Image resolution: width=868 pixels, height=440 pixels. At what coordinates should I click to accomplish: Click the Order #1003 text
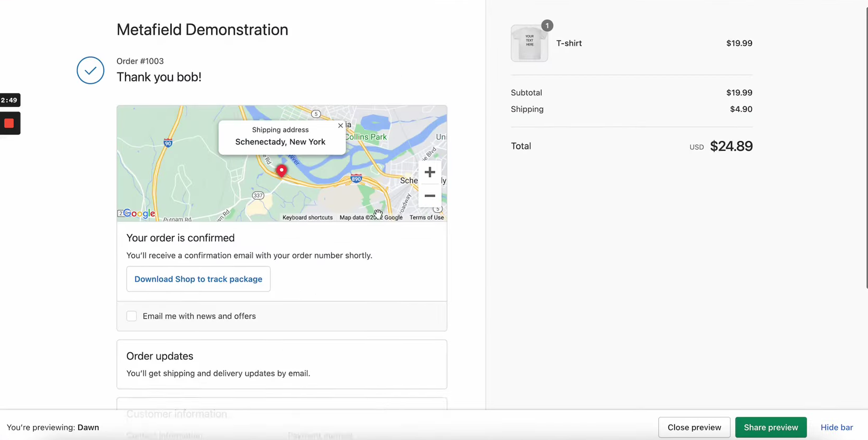140,61
